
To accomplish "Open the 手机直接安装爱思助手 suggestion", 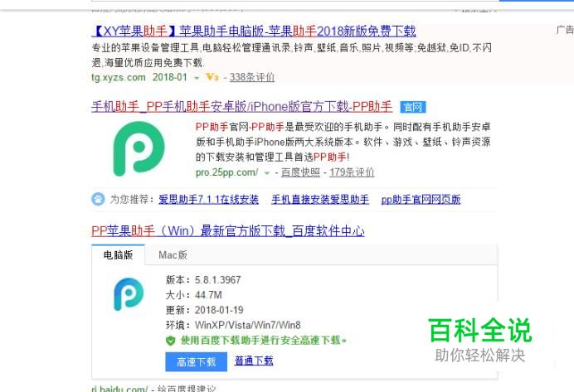I will (x=320, y=200).
